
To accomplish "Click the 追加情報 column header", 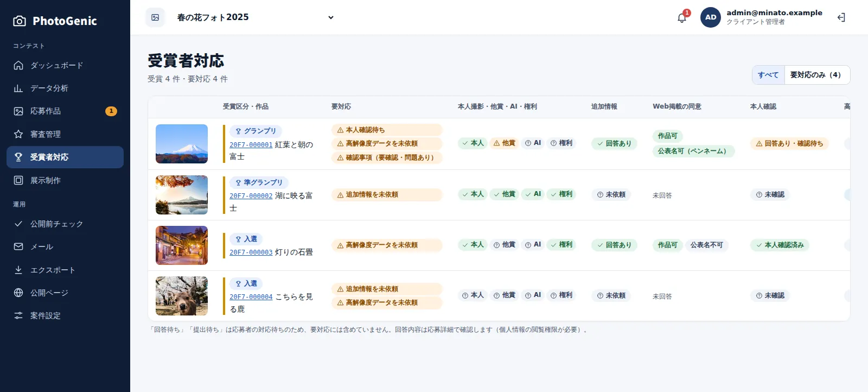I will [604, 106].
